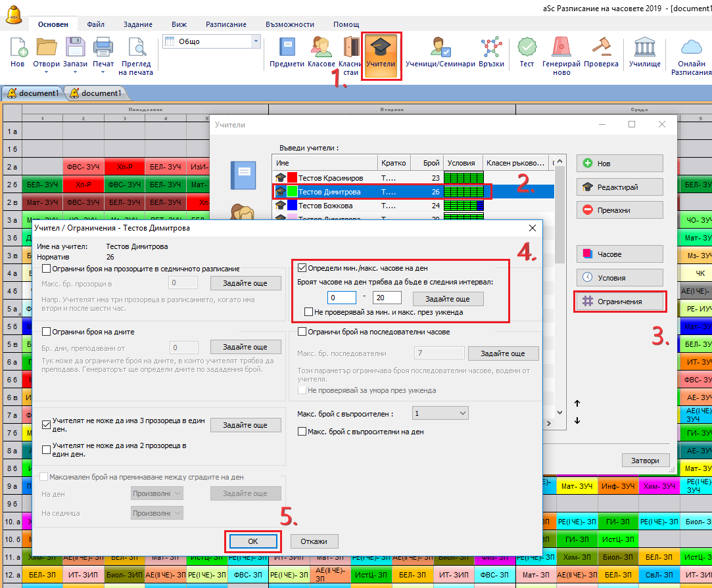712x588 pixels.
Task: Open Макс. брой с въпросителен dropdown
Action: (440, 413)
